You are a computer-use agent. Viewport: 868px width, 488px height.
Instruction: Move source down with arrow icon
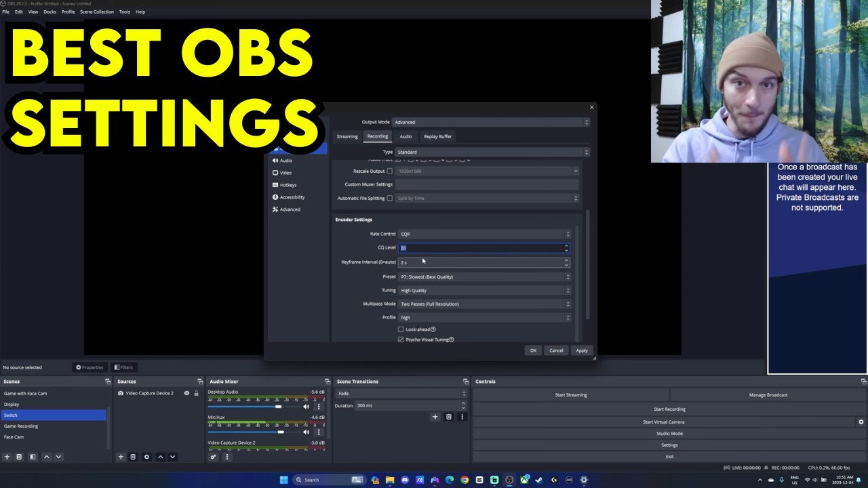[172, 457]
